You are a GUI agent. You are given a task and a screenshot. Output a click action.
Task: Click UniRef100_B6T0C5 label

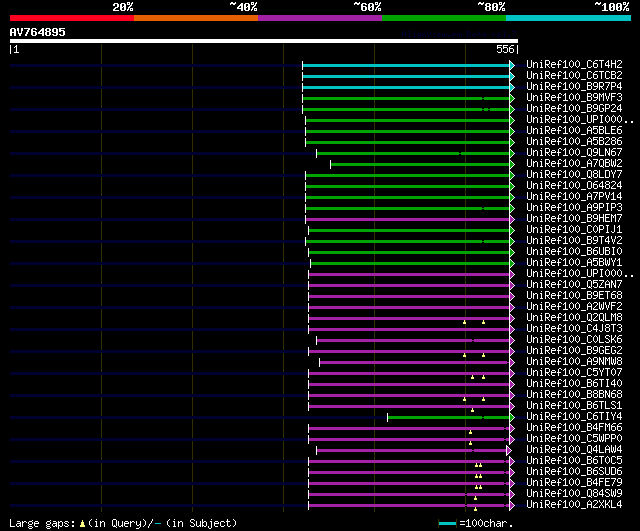574,461
